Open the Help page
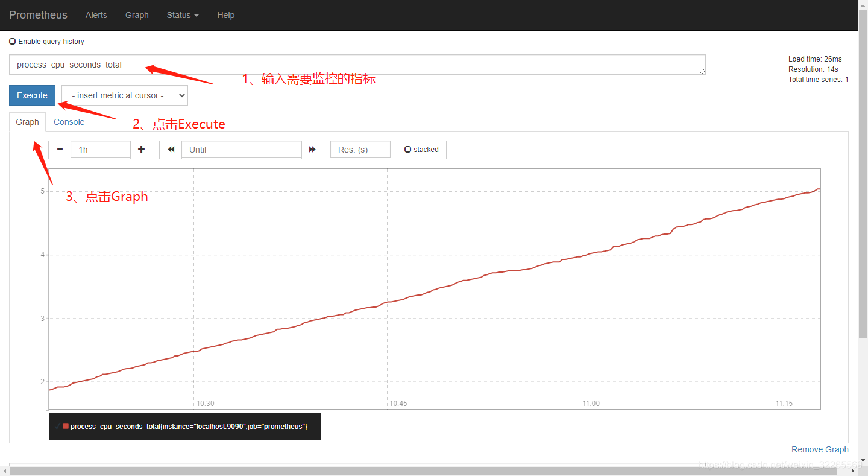The image size is (868, 476). (226, 15)
